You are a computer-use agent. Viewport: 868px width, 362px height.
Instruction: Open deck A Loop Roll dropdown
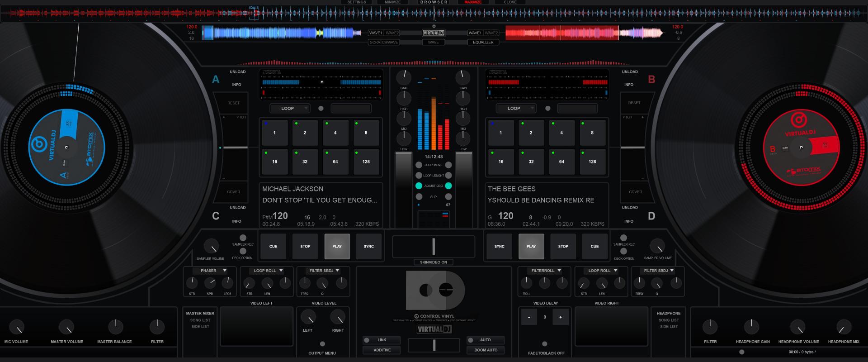(x=268, y=271)
